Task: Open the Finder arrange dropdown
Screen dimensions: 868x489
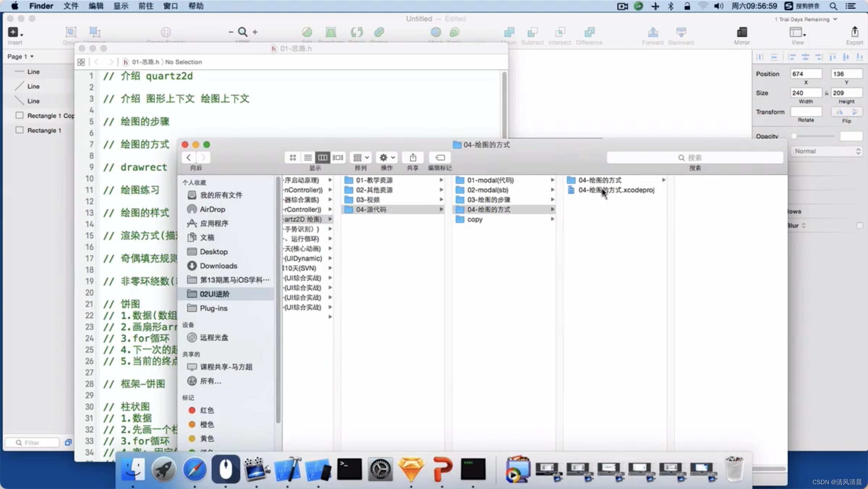Action: (x=361, y=157)
